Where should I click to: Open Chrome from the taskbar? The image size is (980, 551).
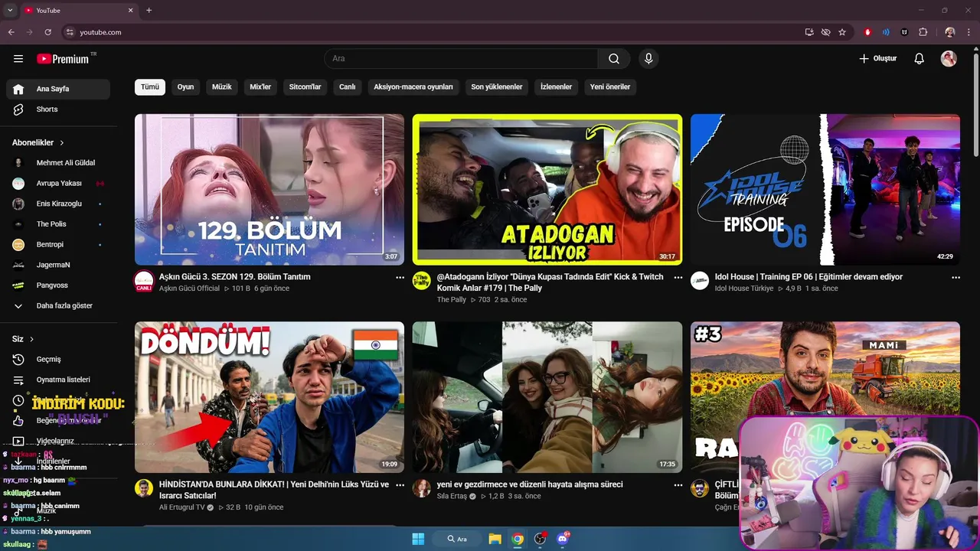(518, 539)
